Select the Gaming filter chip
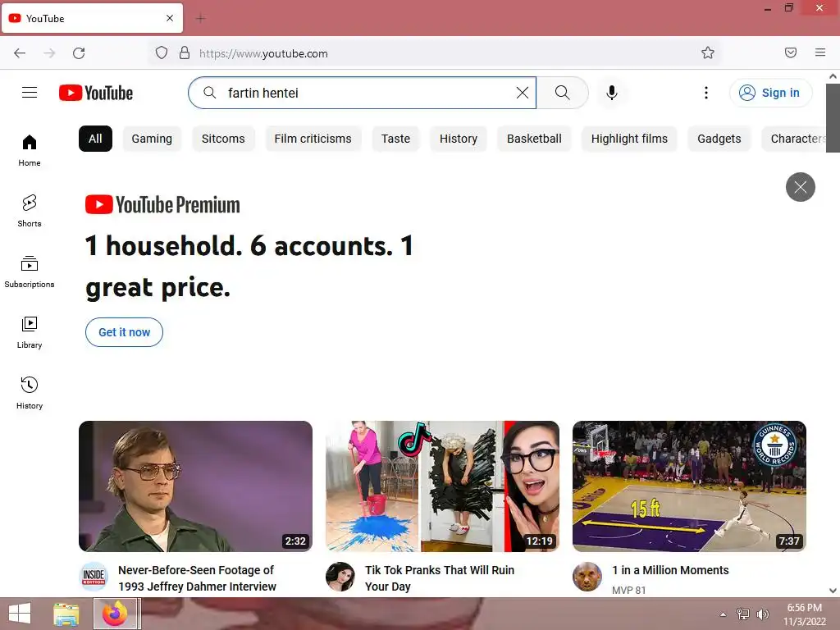 point(152,139)
